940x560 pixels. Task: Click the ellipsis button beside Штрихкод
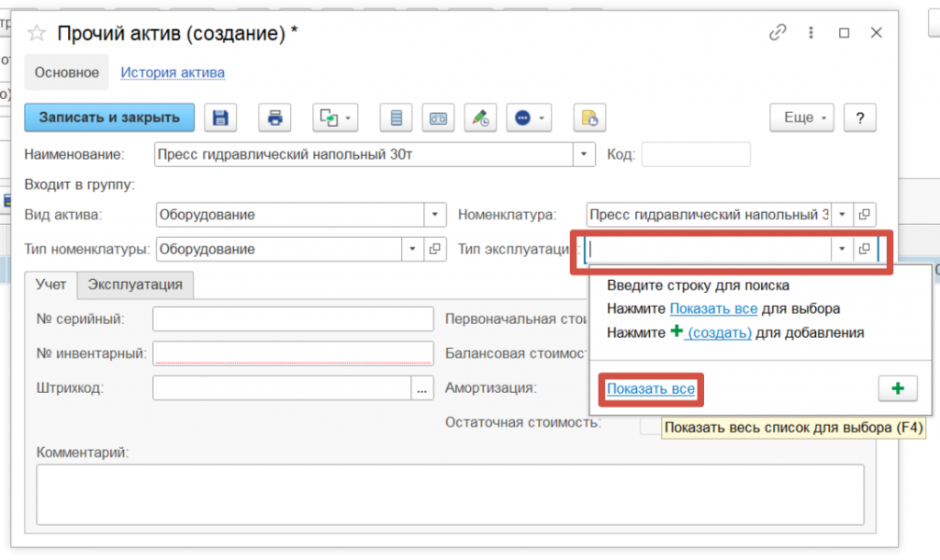pos(421,388)
